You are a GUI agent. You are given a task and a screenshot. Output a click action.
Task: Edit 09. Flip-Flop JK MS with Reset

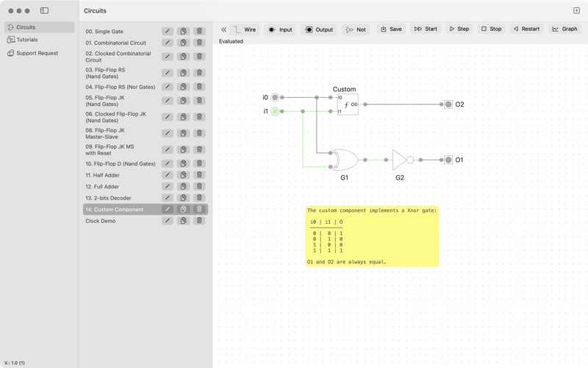click(x=168, y=149)
